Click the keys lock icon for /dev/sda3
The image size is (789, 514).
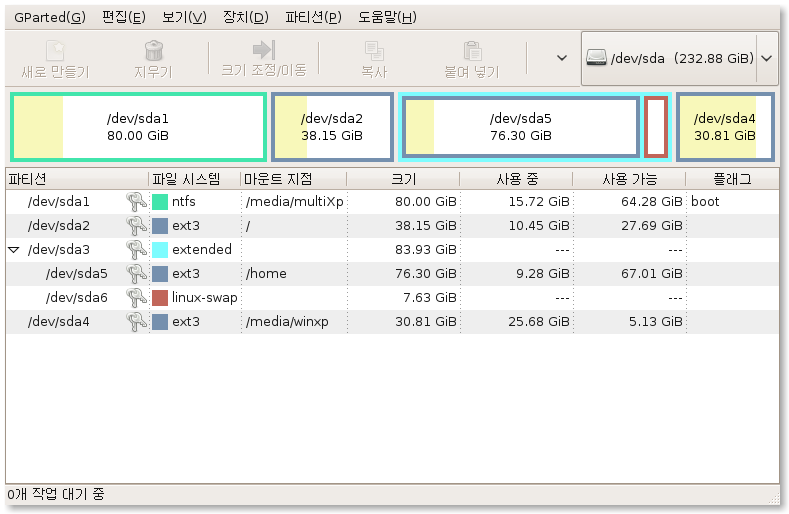coord(136,250)
